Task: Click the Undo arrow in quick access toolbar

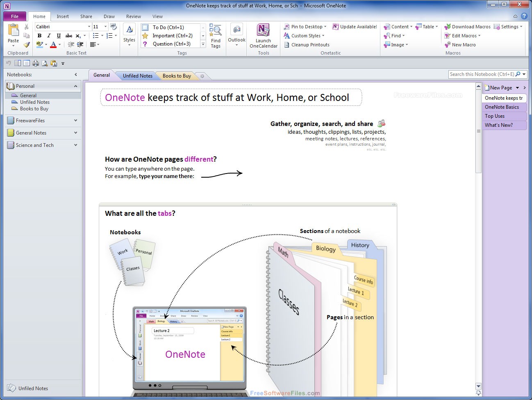Action: (x=8, y=63)
